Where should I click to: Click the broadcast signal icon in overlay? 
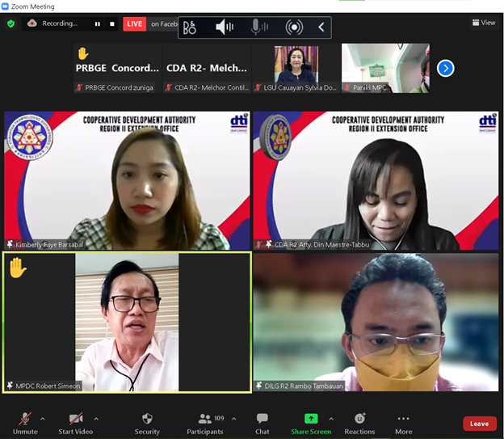294,27
